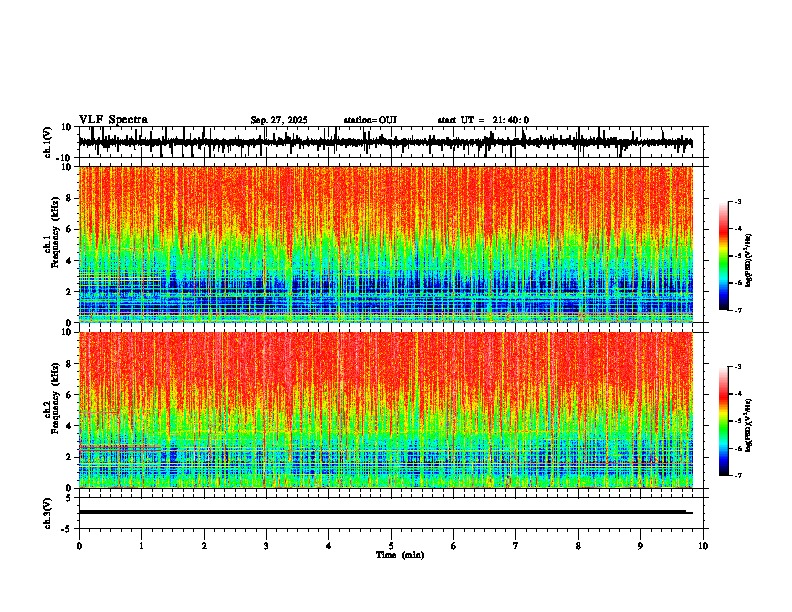
Task: Click time axis tick label "6"
Action: [454, 546]
